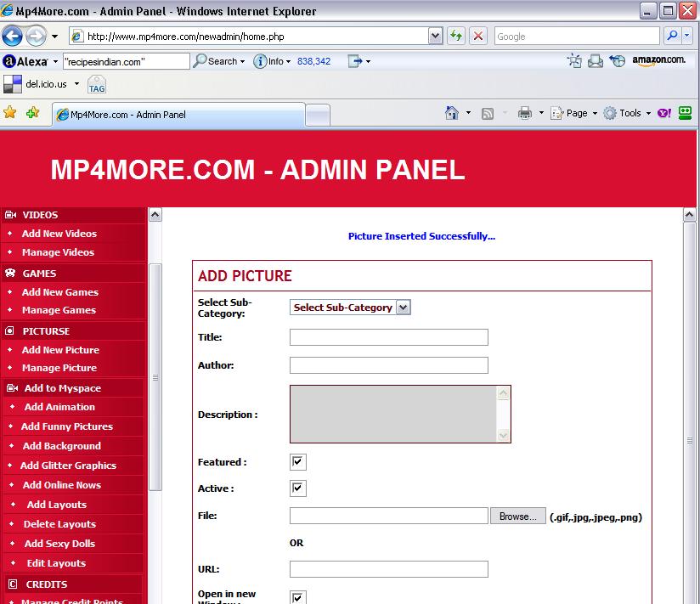Click Add Animation sidebar link
The width and height of the screenshot is (700, 604).
59,407
